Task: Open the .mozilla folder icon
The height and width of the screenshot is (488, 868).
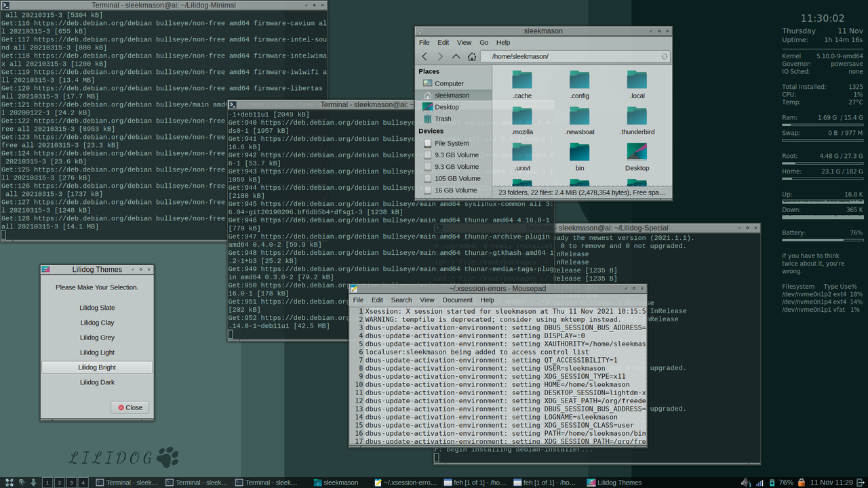Action: tap(522, 116)
